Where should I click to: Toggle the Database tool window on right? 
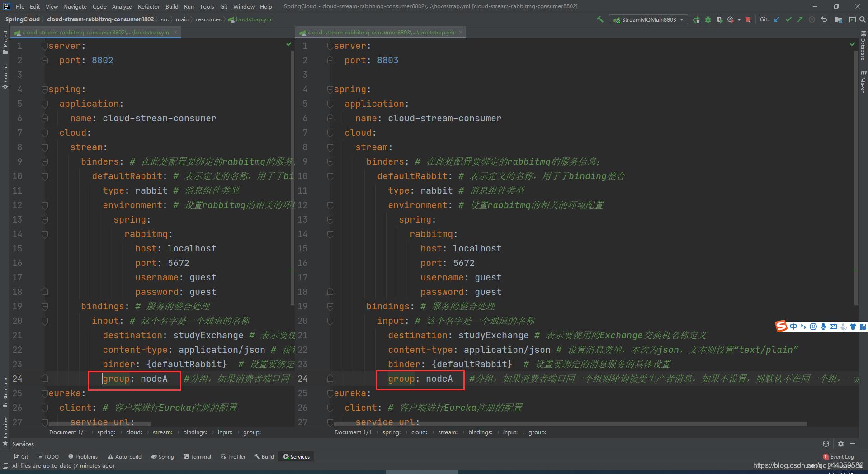[x=863, y=46]
